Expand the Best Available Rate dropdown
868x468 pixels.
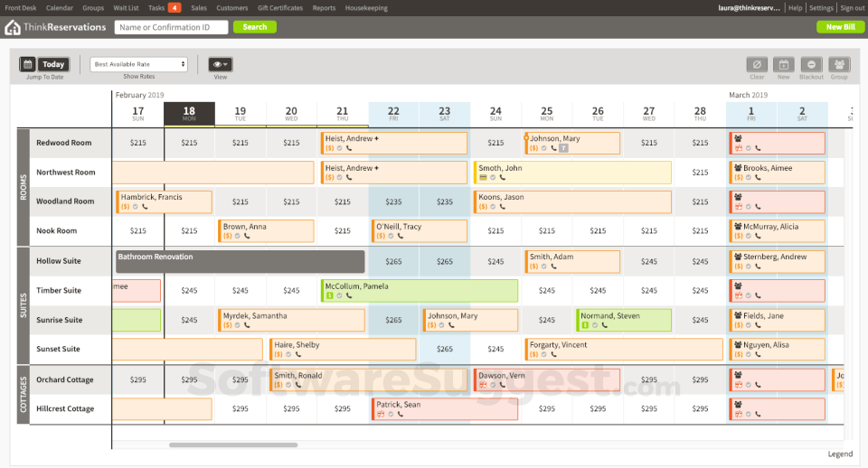click(139, 64)
